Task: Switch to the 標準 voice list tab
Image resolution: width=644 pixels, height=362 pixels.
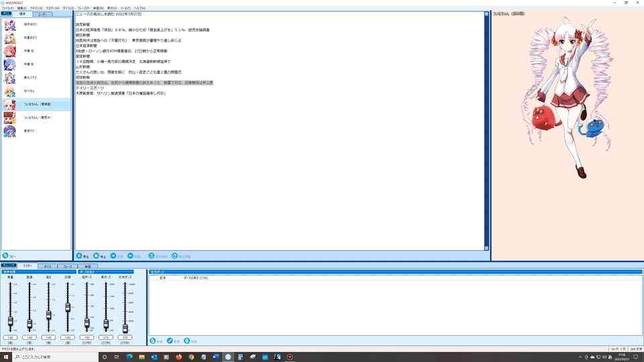Action: point(22,14)
